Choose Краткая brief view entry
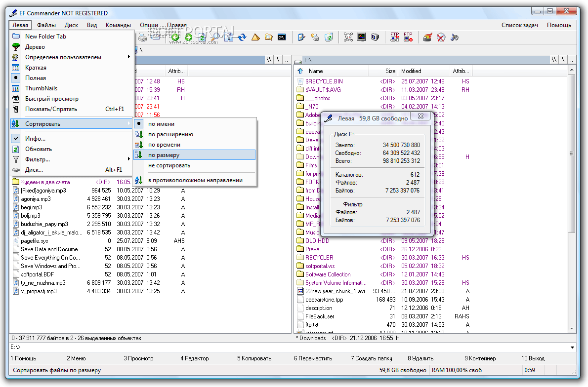588x387 pixels. click(71, 68)
